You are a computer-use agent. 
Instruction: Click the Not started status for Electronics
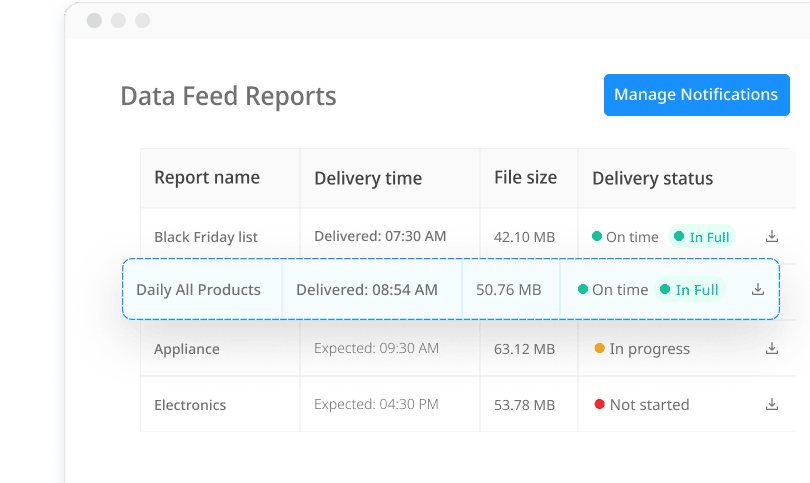tap(642, 404)
